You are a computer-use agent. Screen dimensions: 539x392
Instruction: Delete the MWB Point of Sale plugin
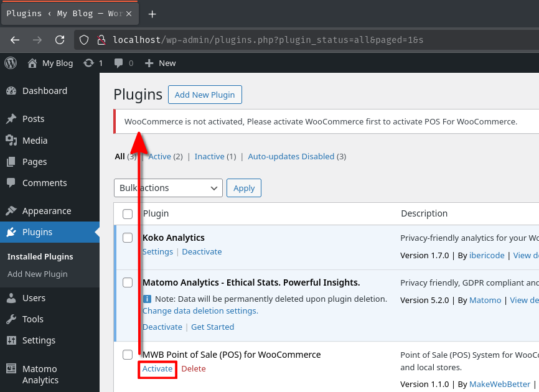[x=194, y=368]
